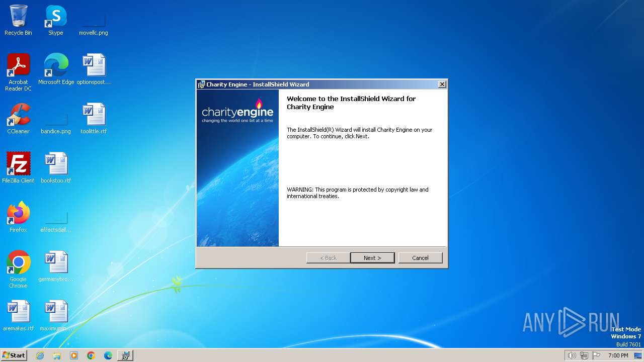Click the 'Welcome to the InstallShield Wizard' heading
Screen dimensions: 644x362
351,103
